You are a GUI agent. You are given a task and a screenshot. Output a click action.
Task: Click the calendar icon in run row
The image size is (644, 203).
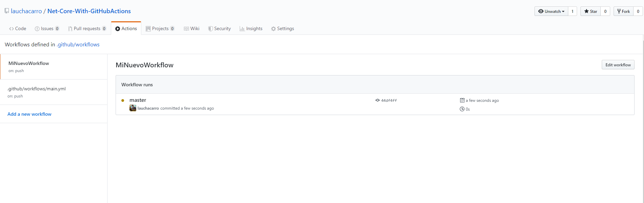(462, 100)
